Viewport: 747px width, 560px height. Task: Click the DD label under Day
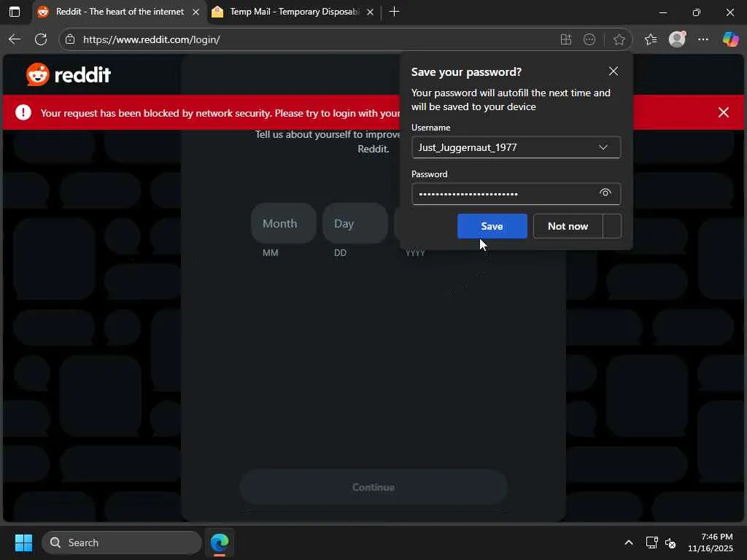340,253
